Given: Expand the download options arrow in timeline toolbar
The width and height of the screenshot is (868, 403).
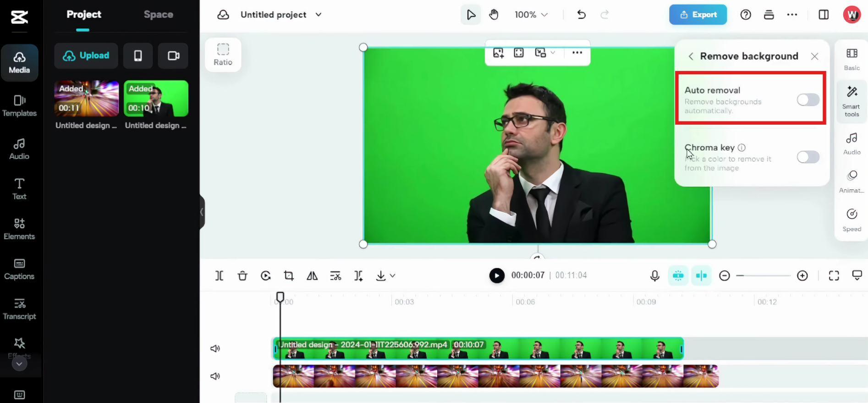Looking at the screenshot, I should (393, 276).
